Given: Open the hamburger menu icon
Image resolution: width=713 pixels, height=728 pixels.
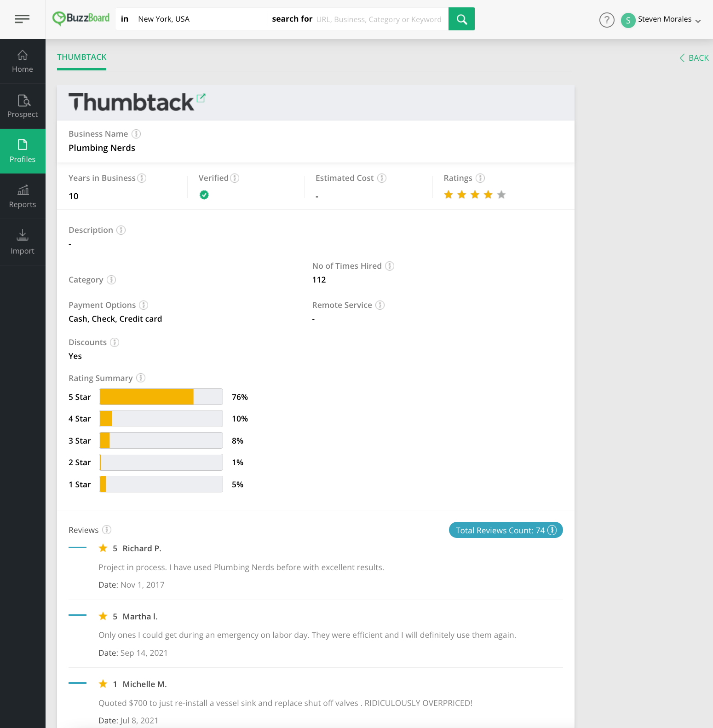Looking at the screenshot, I should pos(22,19).
